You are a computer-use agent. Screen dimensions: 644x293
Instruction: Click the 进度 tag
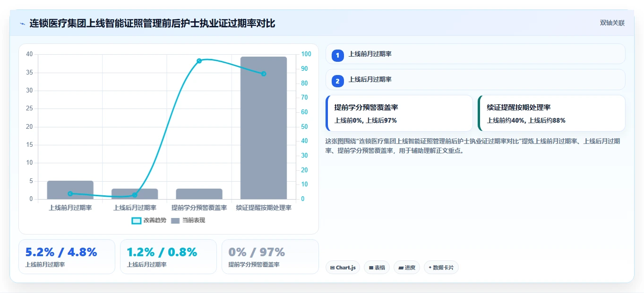407,268
